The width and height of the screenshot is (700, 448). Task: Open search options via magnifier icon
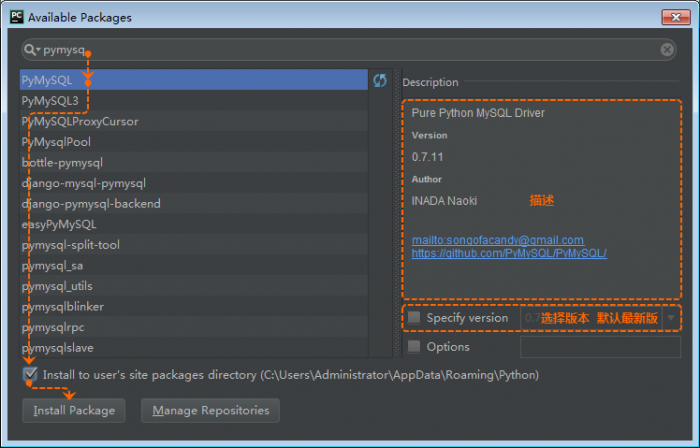[32, 49]
